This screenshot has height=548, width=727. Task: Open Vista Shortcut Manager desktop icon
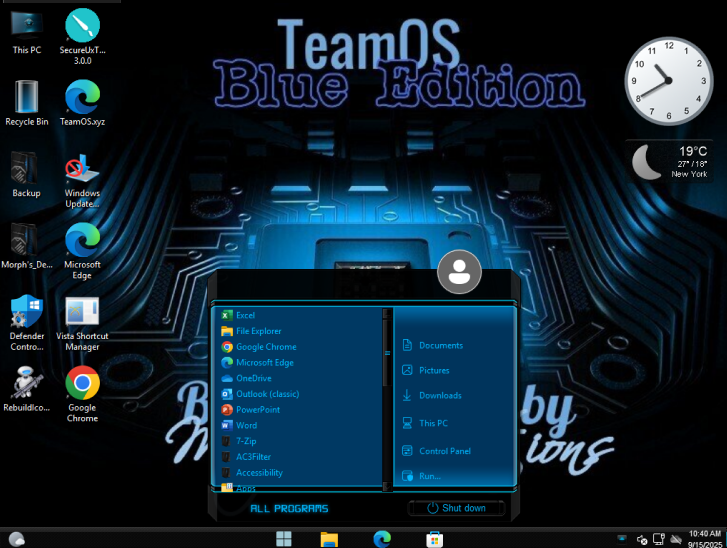tap(82, 324)
